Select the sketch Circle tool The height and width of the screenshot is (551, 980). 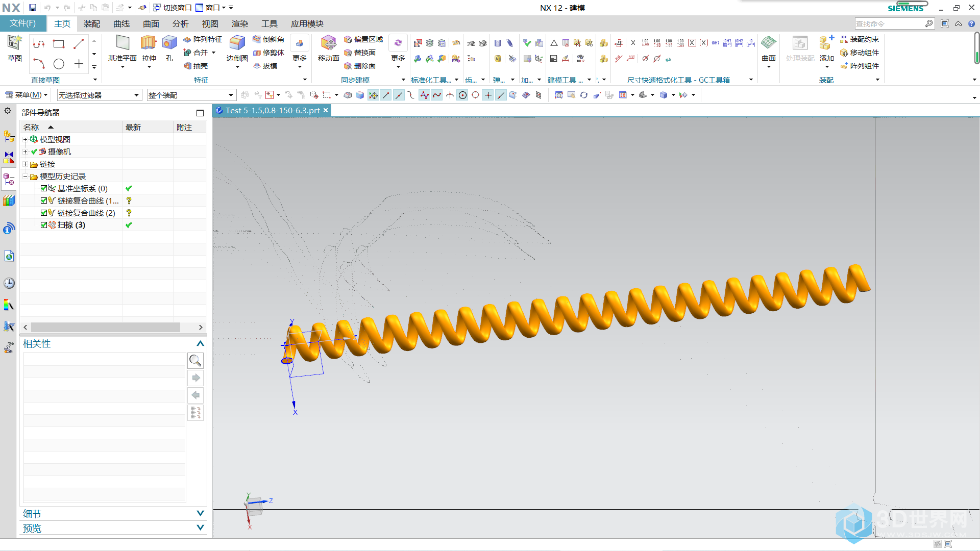(x=59, y=64)
